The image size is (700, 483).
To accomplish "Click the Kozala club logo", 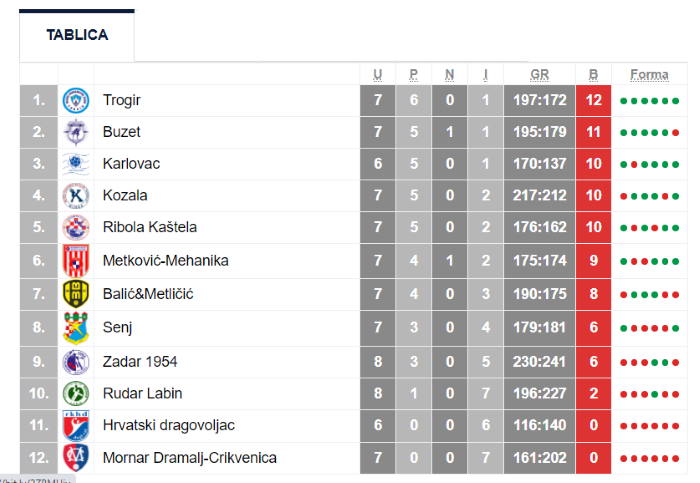I will click(76, 196).
